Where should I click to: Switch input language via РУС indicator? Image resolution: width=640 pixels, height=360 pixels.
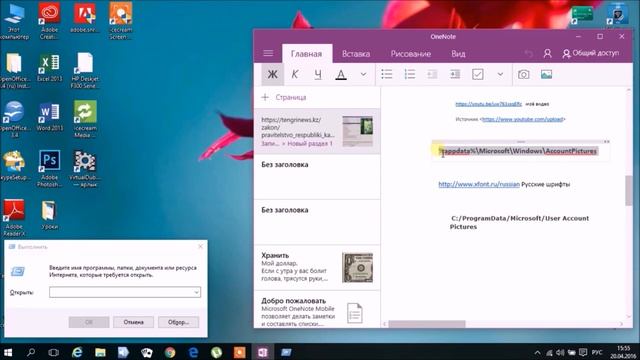[597, 352]
